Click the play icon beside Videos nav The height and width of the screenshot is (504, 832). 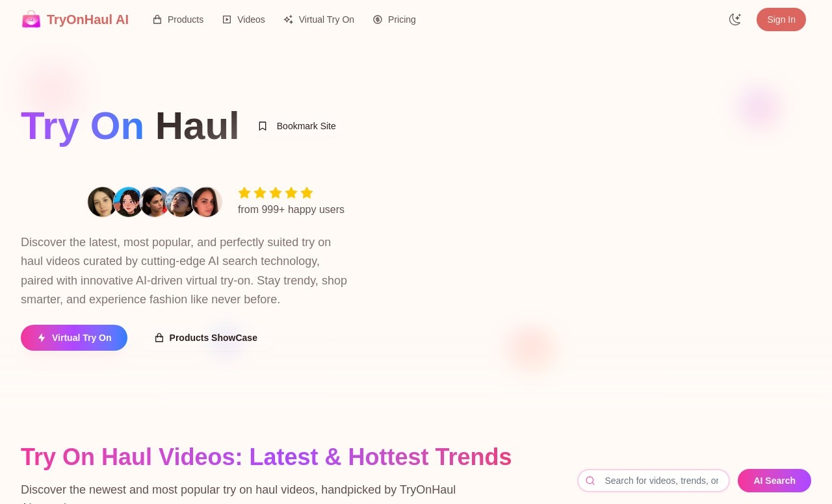pos(227,19)
